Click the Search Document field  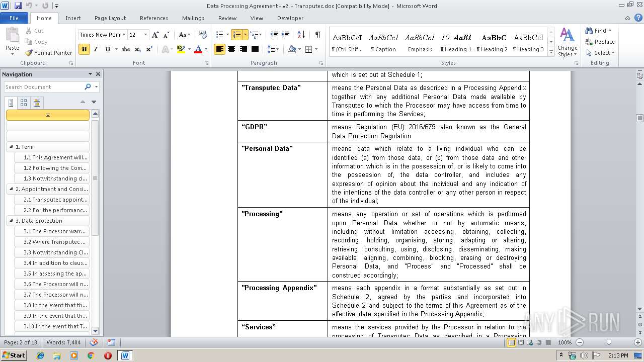(x=44, y=87)
